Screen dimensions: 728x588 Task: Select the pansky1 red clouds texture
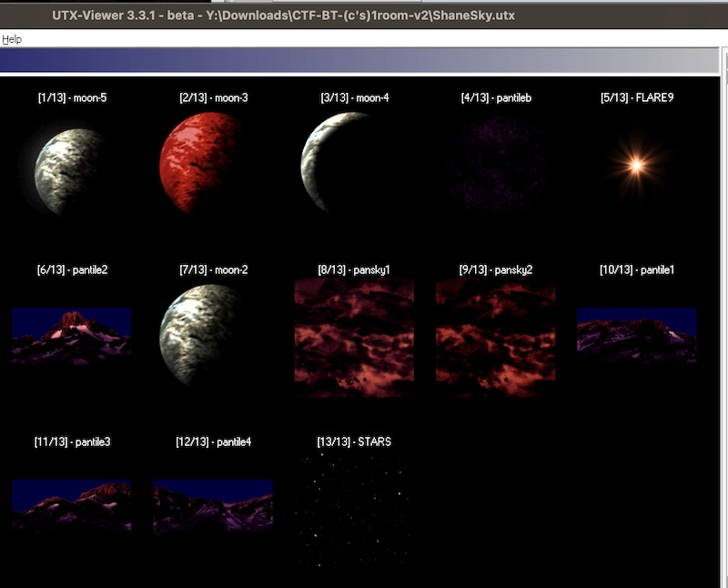tap(354, 338)
